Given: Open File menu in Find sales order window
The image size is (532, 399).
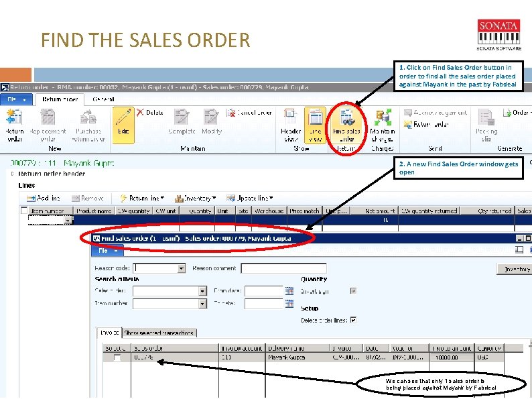Looking at the screenshot, I should [x=107, y=251].
